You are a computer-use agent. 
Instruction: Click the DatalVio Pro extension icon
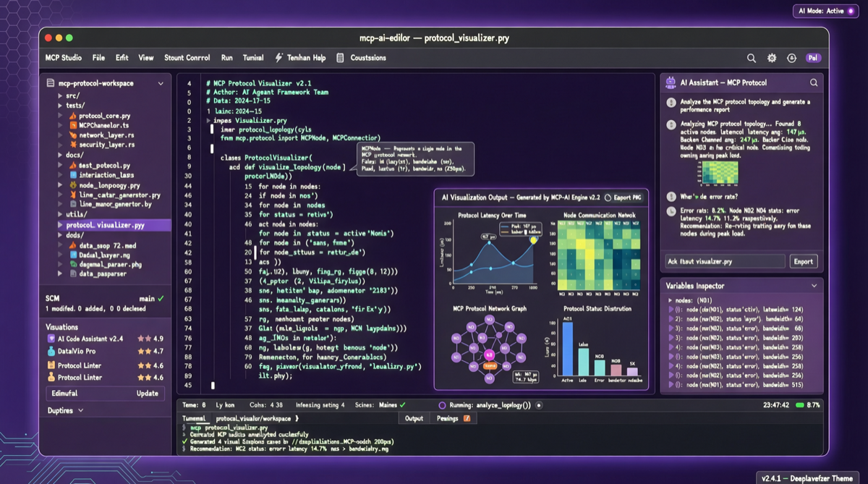(51, 352)
